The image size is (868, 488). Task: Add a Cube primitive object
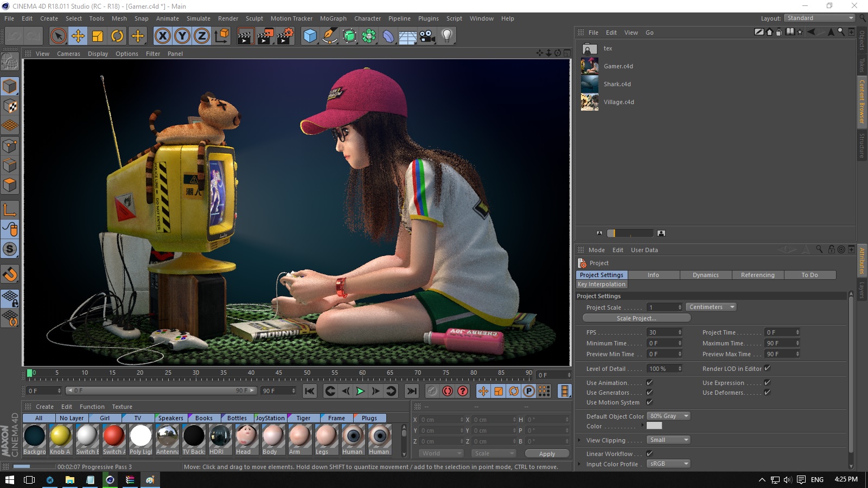310,36
